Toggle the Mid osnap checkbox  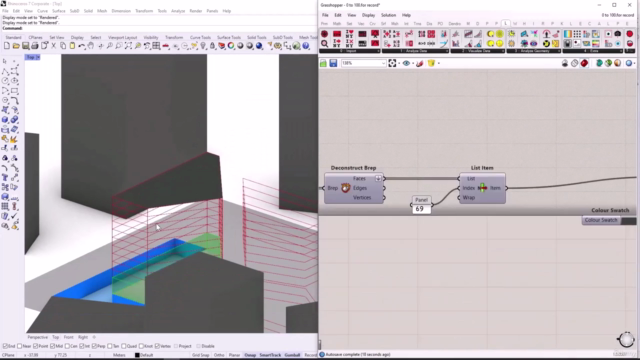click(x=52, y=346)
